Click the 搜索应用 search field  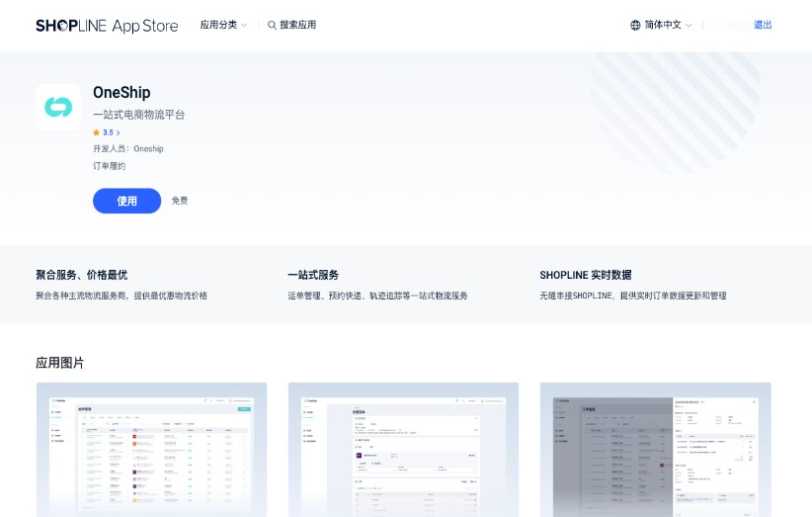click(x=292, y=25)
